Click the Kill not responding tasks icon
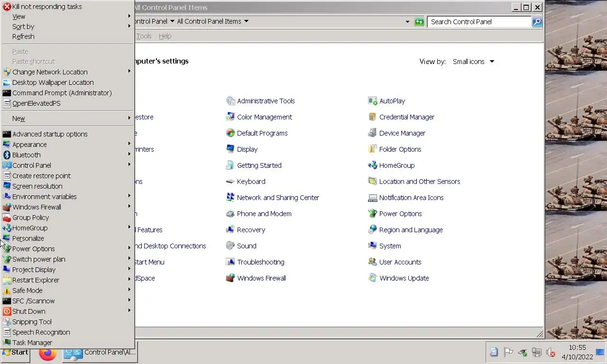Viewport: 607px width, 364px height. point(7,7)
